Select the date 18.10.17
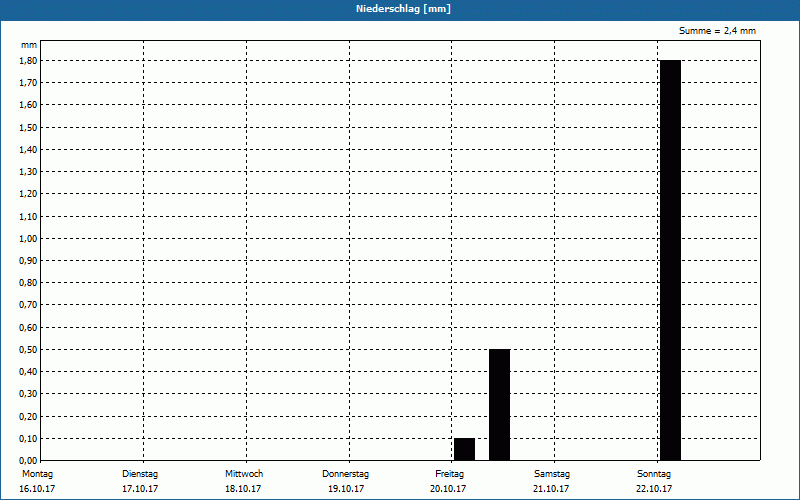 [243, 489]
